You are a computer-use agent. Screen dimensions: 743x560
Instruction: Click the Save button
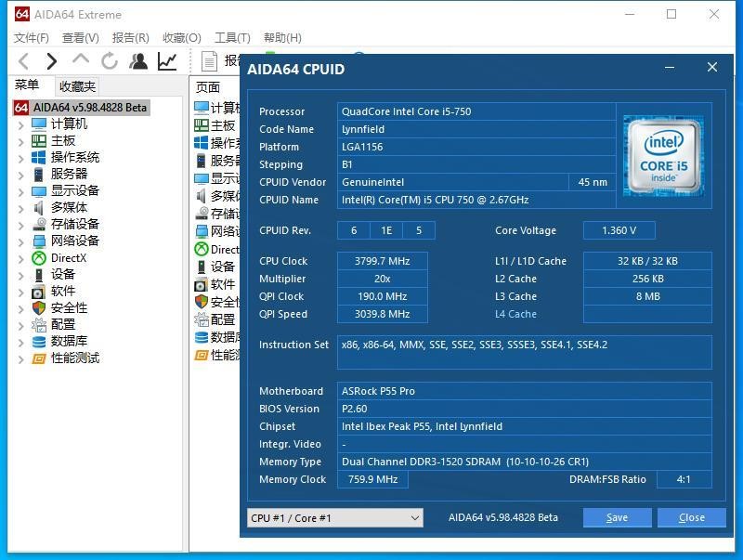617,517
